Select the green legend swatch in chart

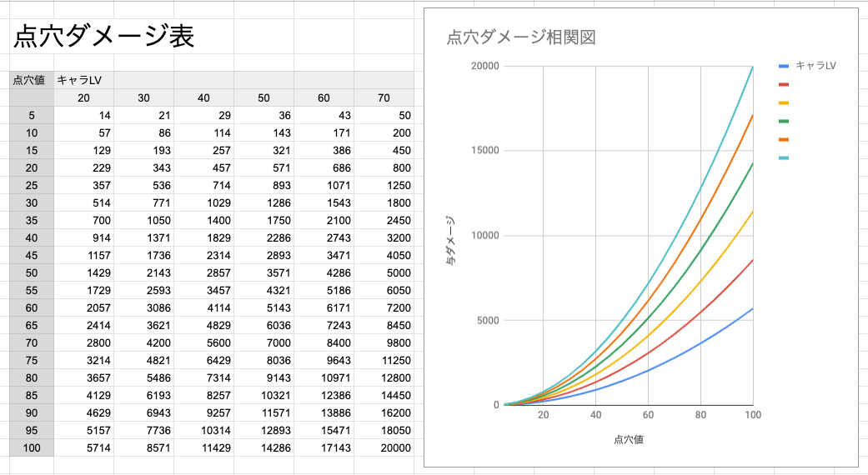(783, 121)
